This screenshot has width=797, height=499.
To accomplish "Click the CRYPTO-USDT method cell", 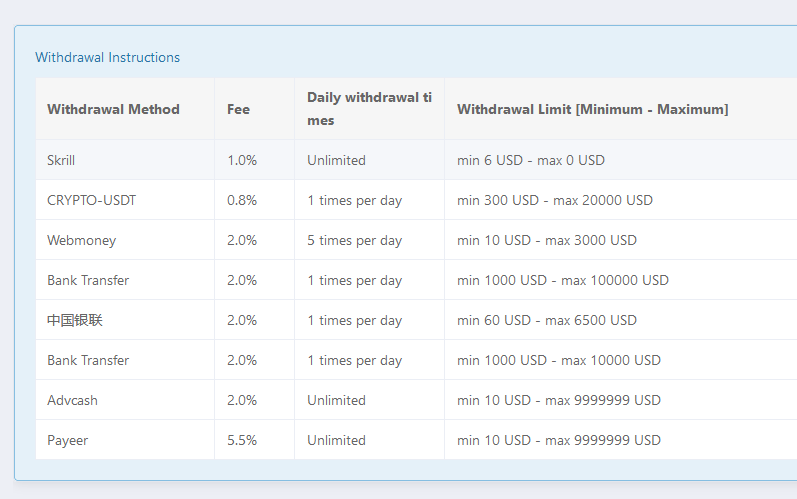I will (125, 200).
